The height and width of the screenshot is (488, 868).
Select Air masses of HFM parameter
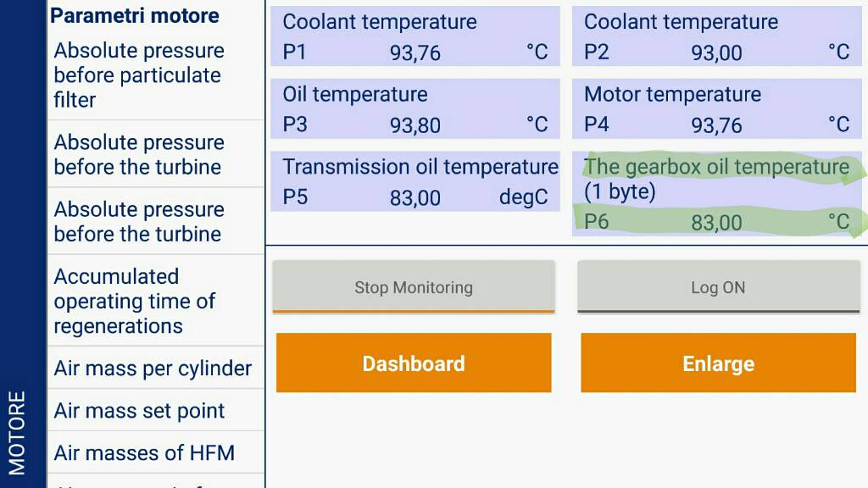coord(156,452)
